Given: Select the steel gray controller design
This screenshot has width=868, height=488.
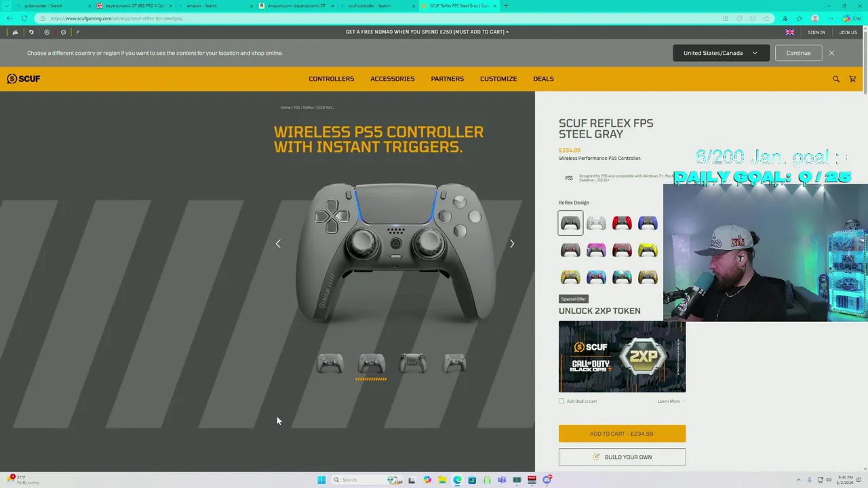Looking at the screenshot, I should [570, 223].
